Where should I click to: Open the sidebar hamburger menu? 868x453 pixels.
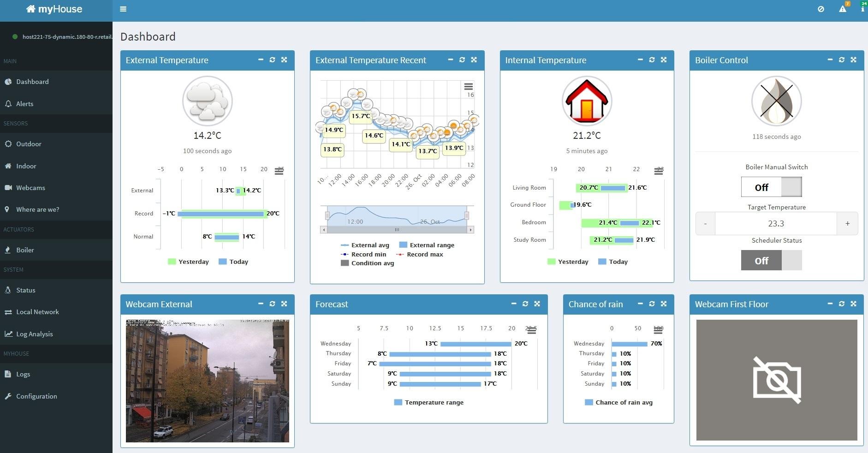pyautogui.click(x=123, y=9)
